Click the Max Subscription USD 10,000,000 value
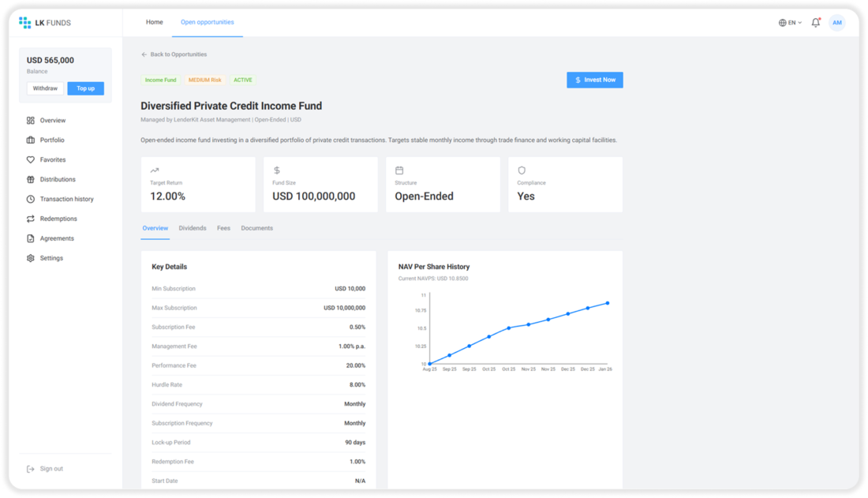 [344, 308]
